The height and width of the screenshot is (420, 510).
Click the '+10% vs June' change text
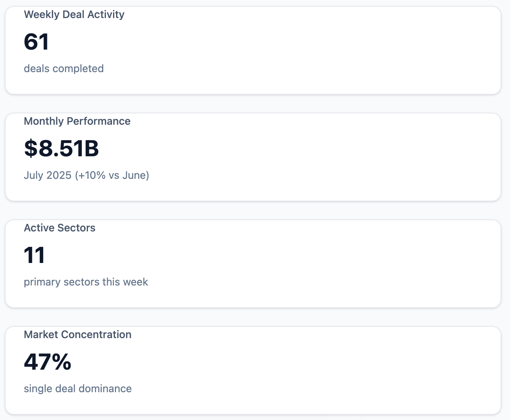pyautogui.click(x=112, y=175)
